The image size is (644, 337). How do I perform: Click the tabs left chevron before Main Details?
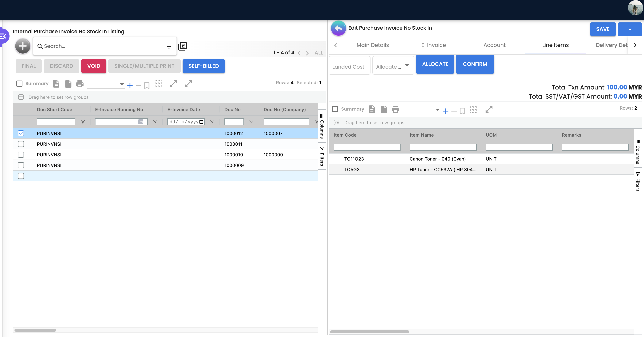(336, 45)
